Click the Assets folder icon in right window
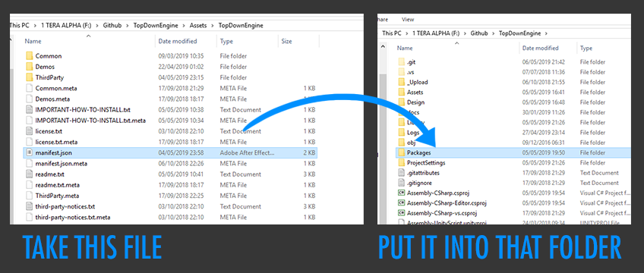 click(401, 93)
